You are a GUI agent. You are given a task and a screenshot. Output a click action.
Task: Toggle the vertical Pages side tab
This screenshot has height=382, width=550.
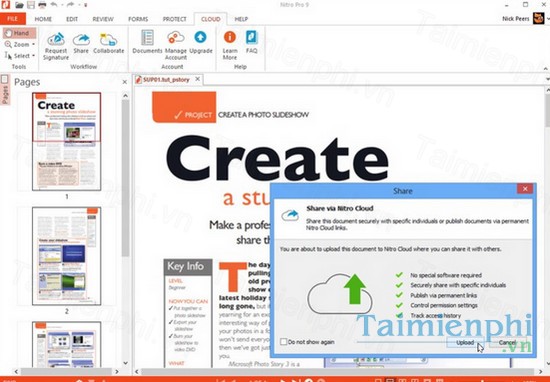pyautogui.click(x=5, y=90)
